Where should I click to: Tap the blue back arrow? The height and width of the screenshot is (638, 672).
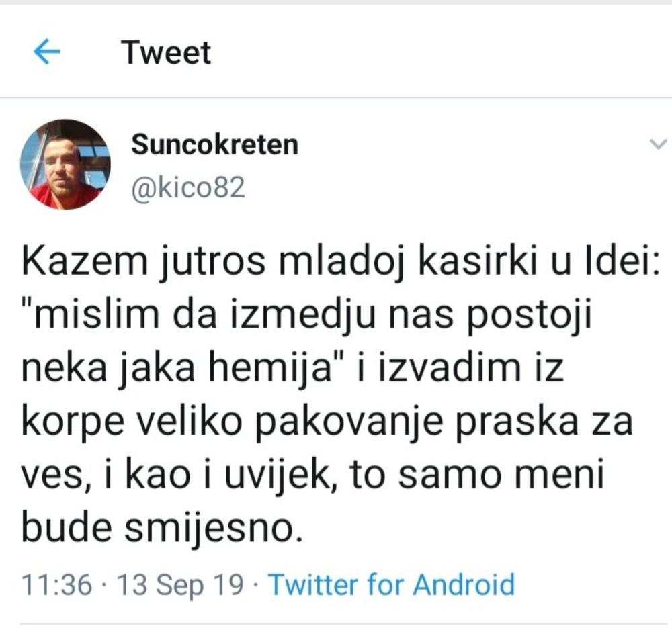pos(46,52)
